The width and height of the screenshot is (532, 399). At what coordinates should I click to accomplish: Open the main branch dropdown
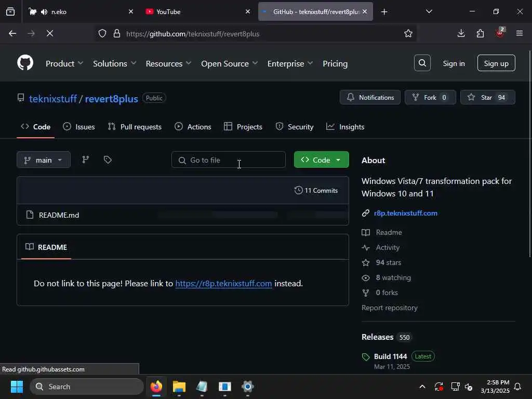[x=44, y=160]
